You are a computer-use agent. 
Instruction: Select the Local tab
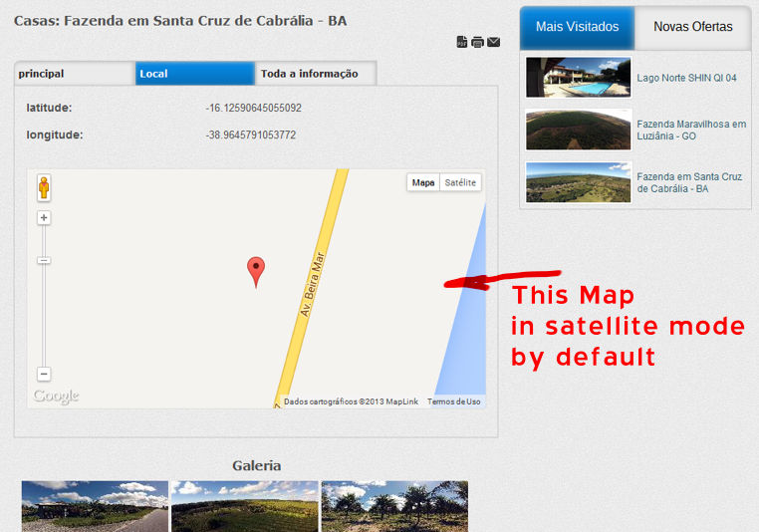pyautogui.click(x=195, y=74)
